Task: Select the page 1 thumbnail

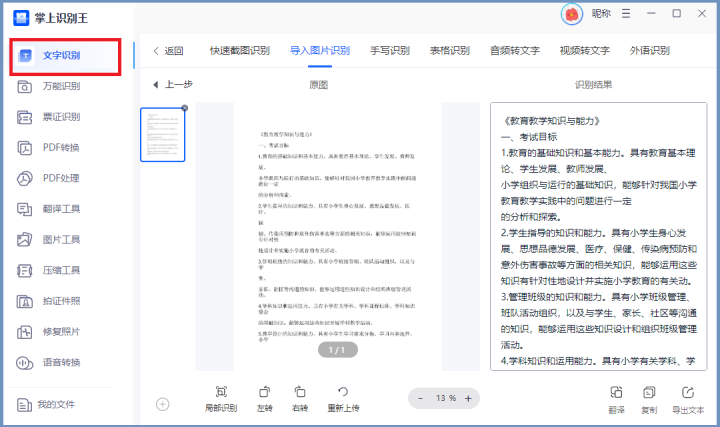Action: [x=163, y=135]
